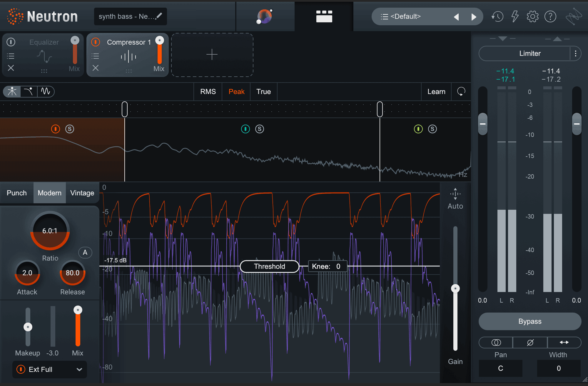Click the iZotope logo icon
588x386 pixels.
pyautogui.click(x=574, y=16)
